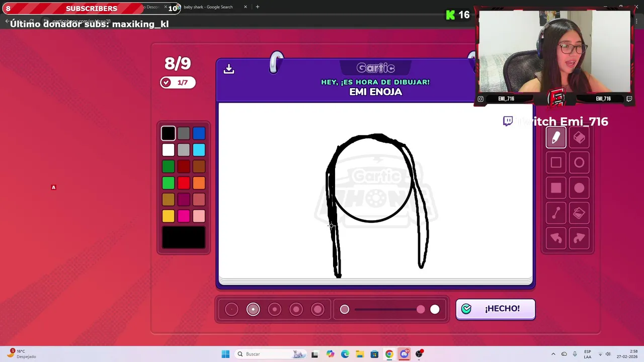Open Copilot from the taskbar
The image size is (644, 362).
(330, 354)
